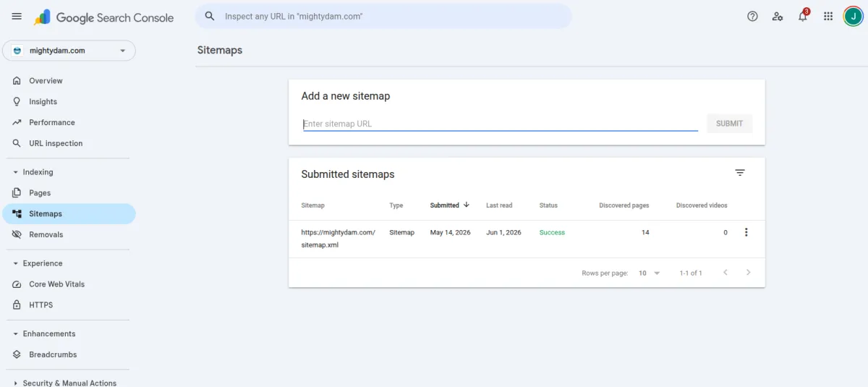Click the Status column header
This screenshot has height=387, width=868.
click(548, 205)
